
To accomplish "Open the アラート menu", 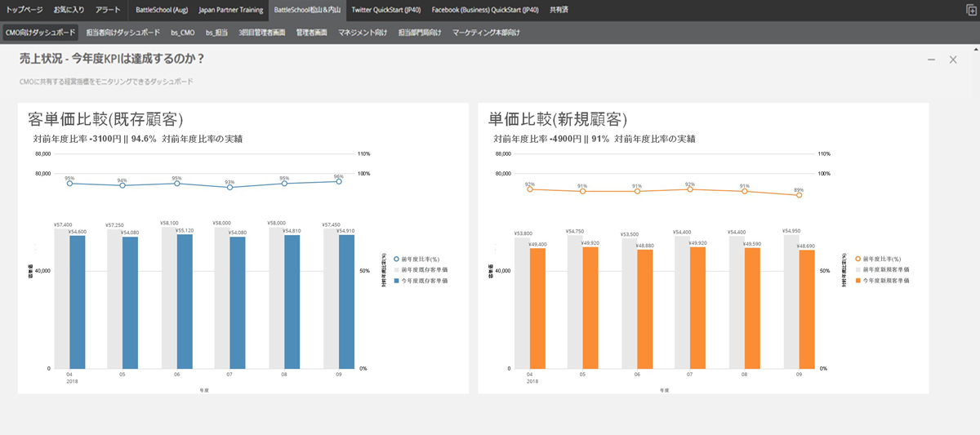I will tap(108, 11).
